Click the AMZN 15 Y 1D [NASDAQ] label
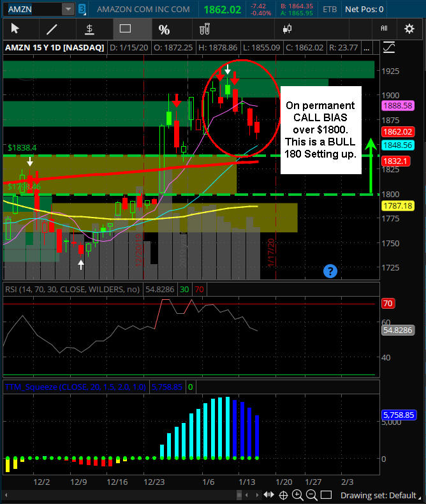The width and height of the screenshot is (426, 504). click(55, 48)
